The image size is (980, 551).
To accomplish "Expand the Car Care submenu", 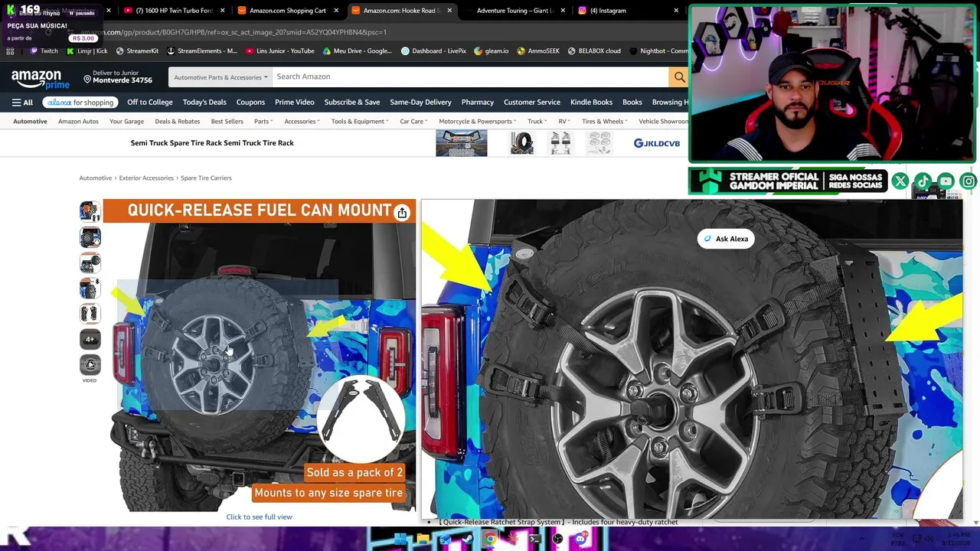I will pos(413,122).
